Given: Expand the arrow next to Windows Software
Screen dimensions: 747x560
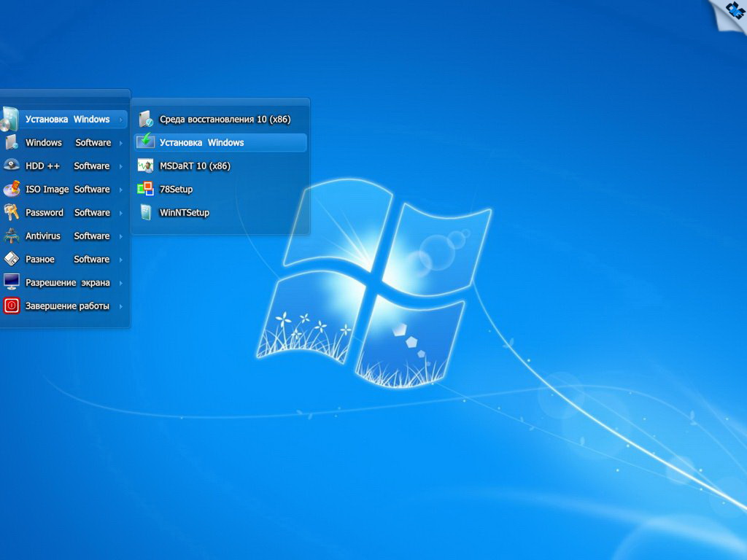Looking at the screenshot, I should pyautogui.click(x=121, y=143).
